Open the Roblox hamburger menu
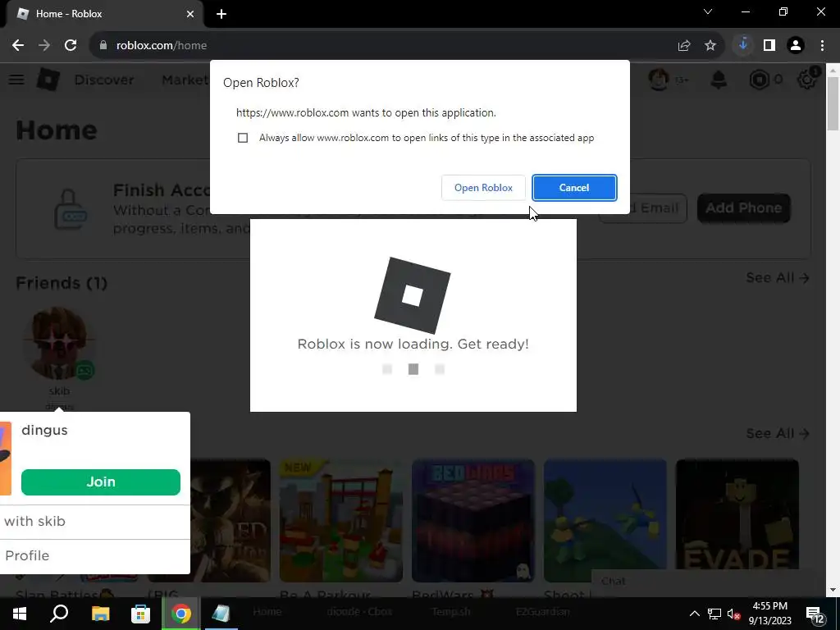 pyautogui.click(x=16, y=80)
